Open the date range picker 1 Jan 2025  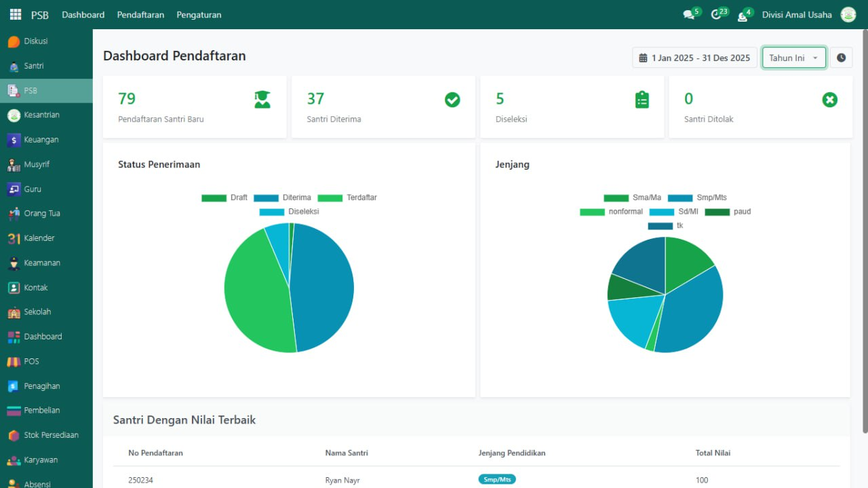(694, 58)
